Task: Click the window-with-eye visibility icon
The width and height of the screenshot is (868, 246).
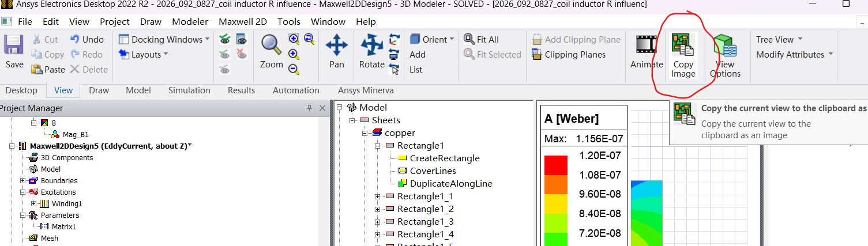Action: (242, 40)
